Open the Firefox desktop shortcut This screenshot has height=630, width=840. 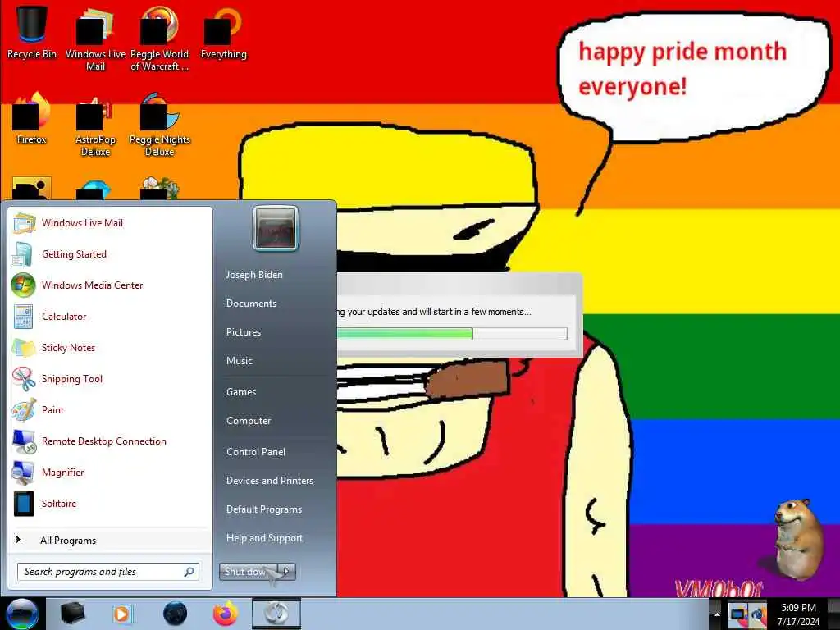click(32, 118)
